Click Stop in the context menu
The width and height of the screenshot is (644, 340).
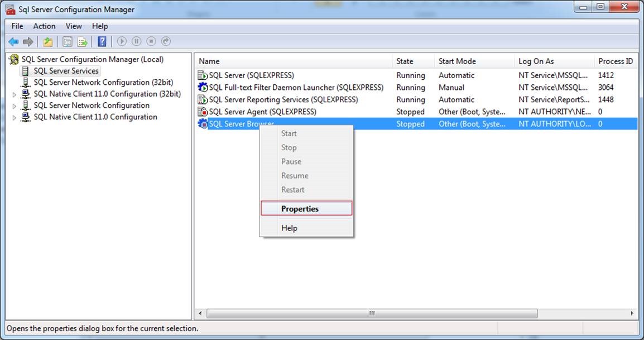(306, 147)
